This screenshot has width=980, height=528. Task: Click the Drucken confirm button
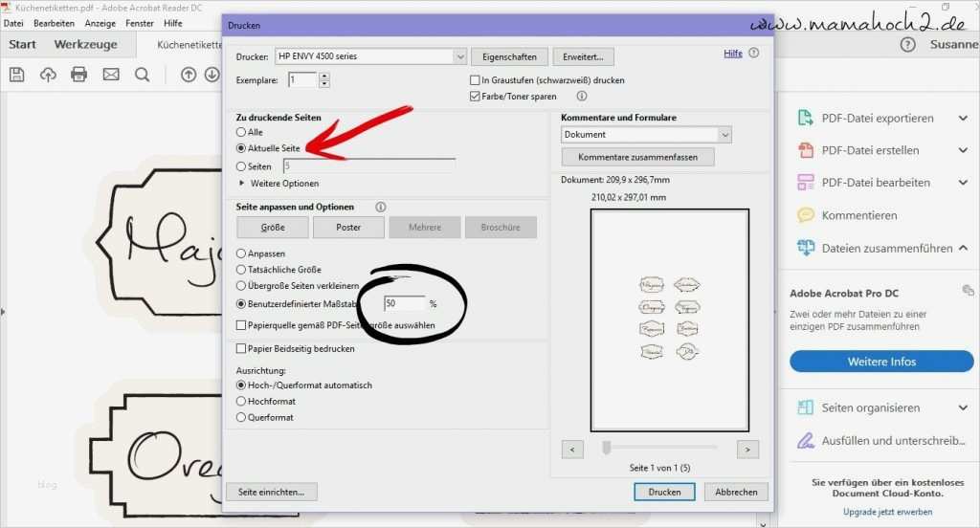[x=664, y=493]
